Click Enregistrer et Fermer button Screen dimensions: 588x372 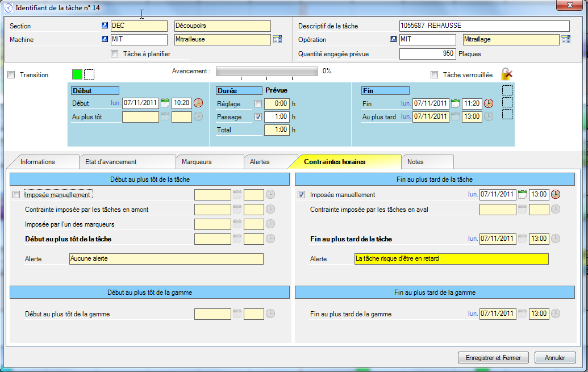point(493,358)
